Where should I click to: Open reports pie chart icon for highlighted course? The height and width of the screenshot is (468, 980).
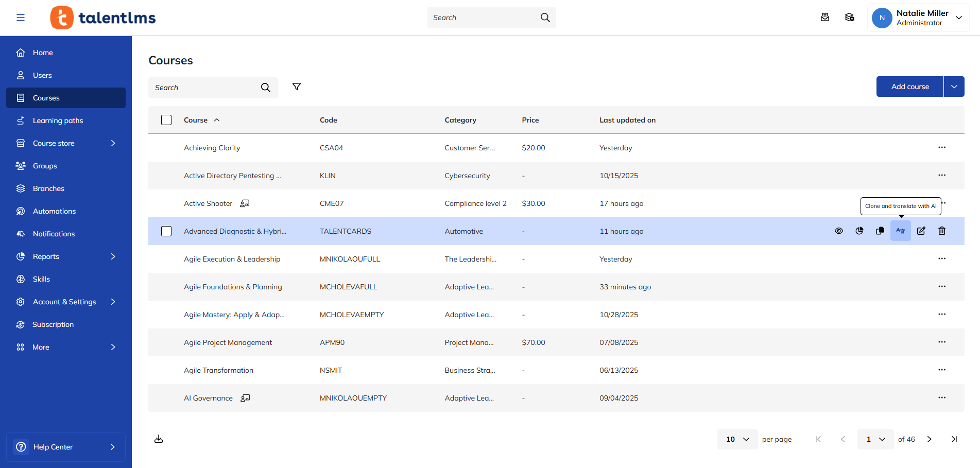859,231
